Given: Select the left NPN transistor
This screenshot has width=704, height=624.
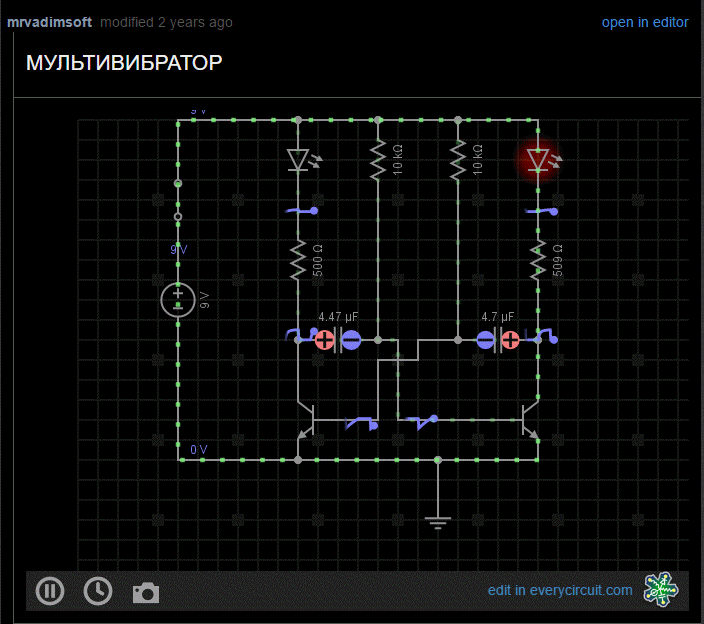Looking at the screenshot, I should (x=306, y=420).
